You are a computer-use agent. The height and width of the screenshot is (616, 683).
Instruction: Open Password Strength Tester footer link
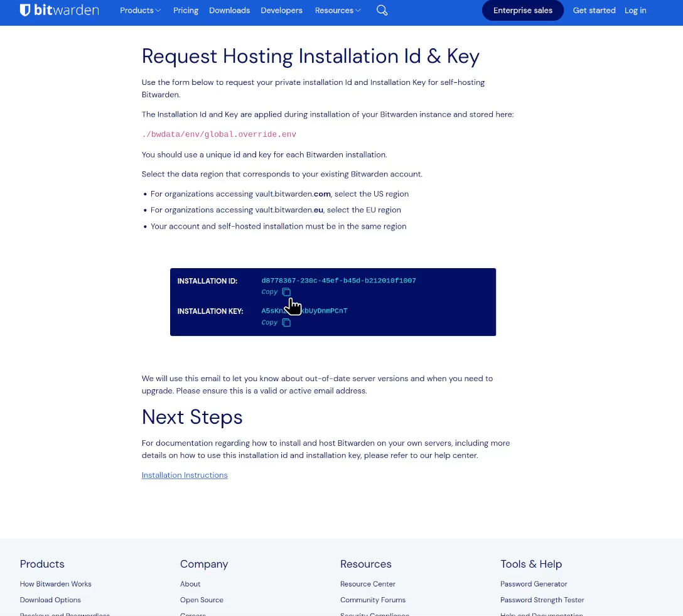click(542, 600)
